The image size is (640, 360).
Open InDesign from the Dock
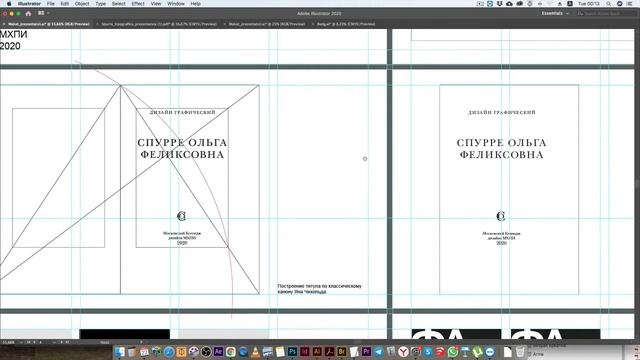pyautogui.click(x=305, y=352)
